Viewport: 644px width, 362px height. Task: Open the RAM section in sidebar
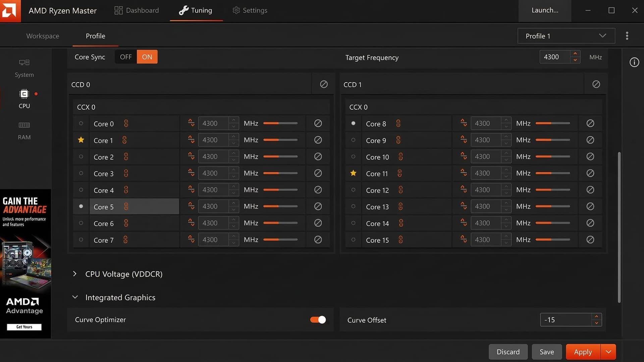[24, 130]
